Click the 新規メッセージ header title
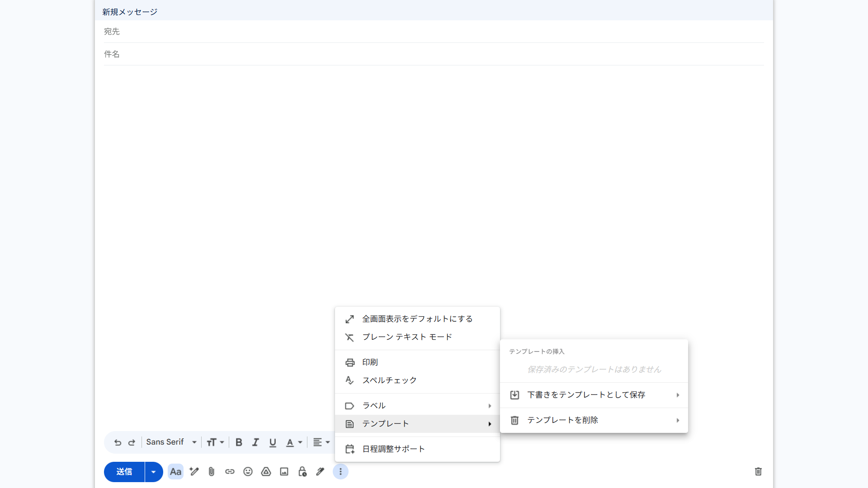This screenshot has height=488, width=868. [x=130, y=12]
